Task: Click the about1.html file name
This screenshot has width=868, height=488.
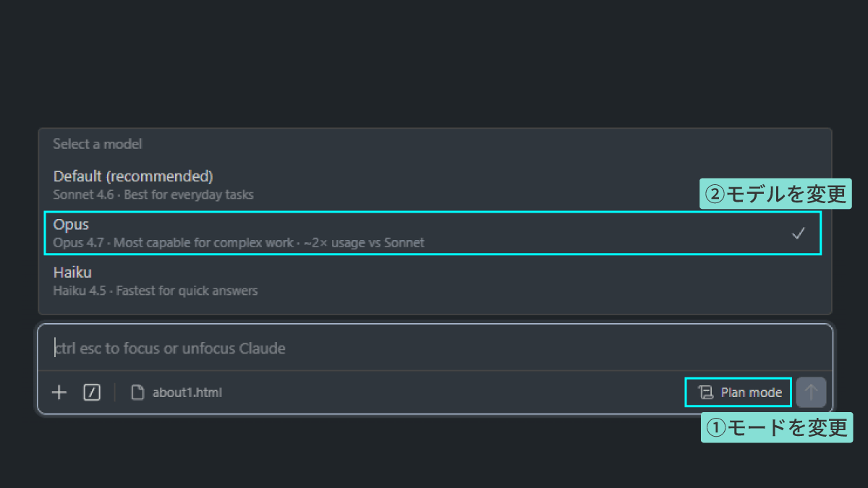Action: (x=187, y=393)
